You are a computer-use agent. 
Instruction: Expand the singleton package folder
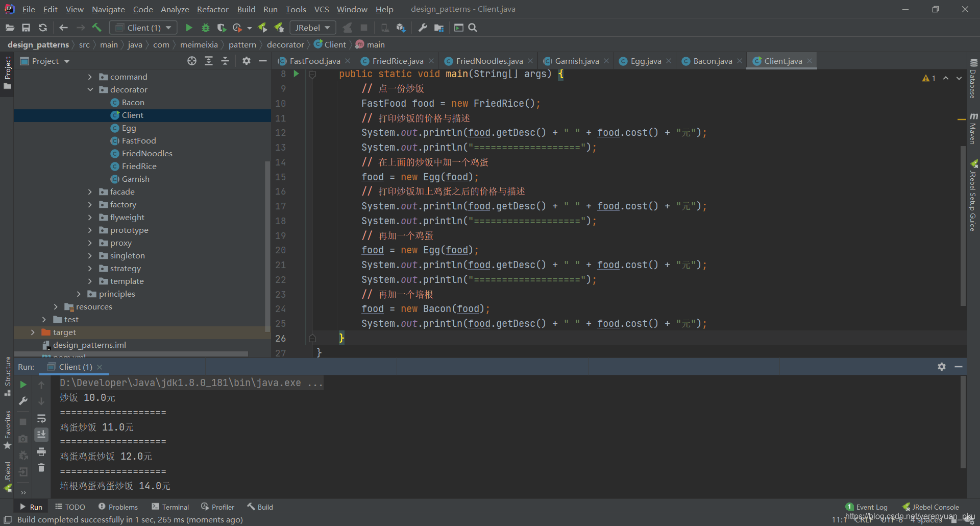90,255
